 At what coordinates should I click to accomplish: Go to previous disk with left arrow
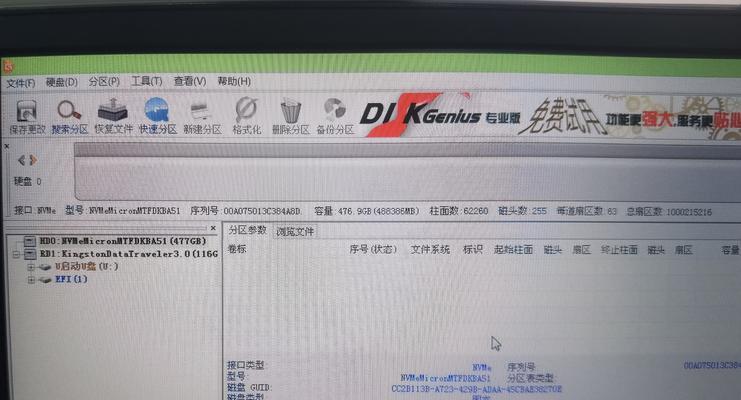tap(21, 160)
